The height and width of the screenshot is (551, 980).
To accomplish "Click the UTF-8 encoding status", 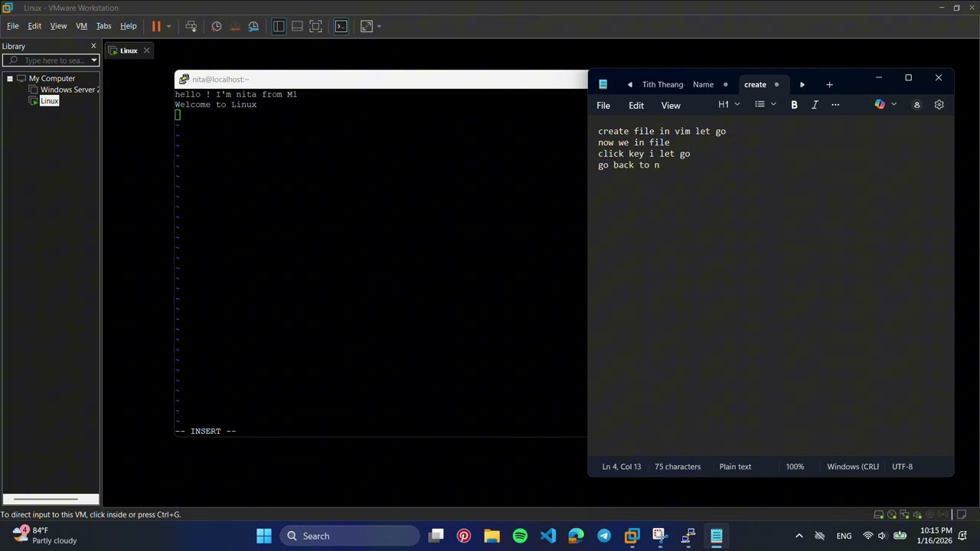I will click(902, 466).
